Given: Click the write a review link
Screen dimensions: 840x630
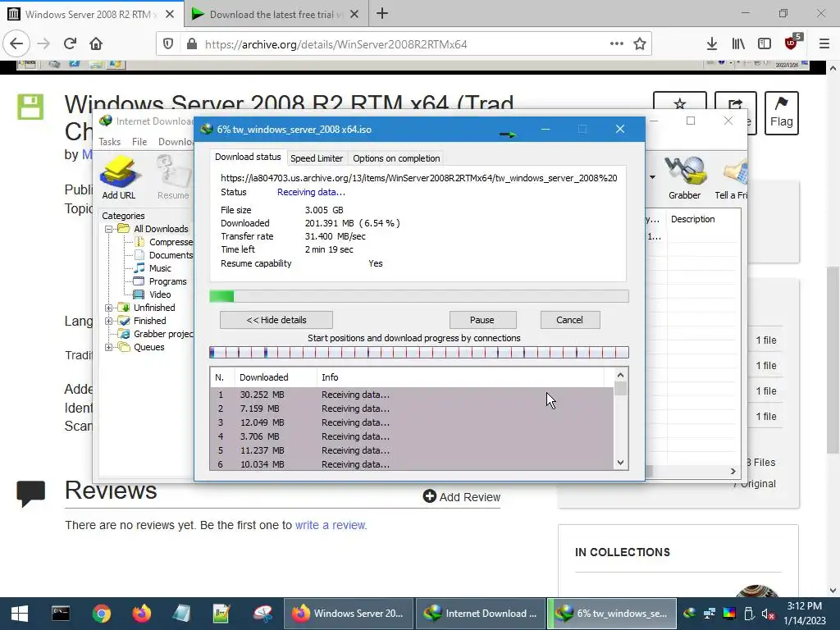Looking at the screenshot, I should (x=330, y=525).
